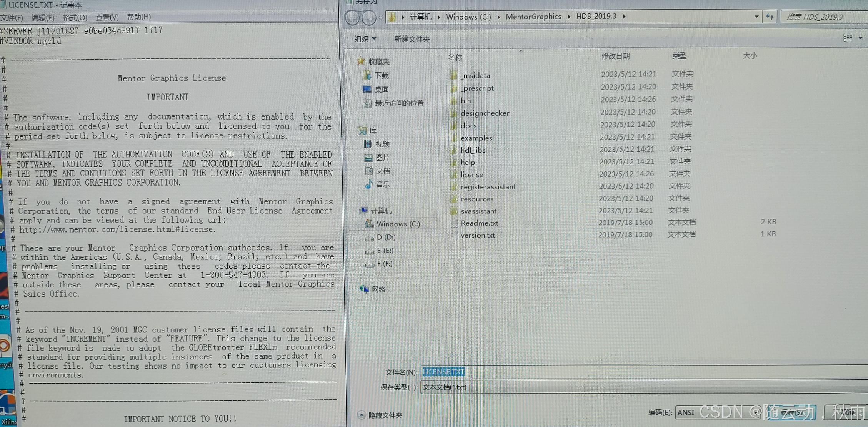Click the MentorGraphics breadcrumb in address bar
Viewport: 868px width, 427px height.
[x=533, y=17]
